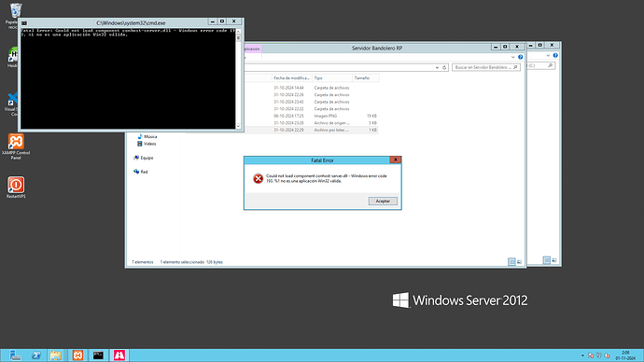The width and height of the screenshot is (644, 362).
Task: Open Música in Explorer navigation pane
Action: [x=147, y=136]
